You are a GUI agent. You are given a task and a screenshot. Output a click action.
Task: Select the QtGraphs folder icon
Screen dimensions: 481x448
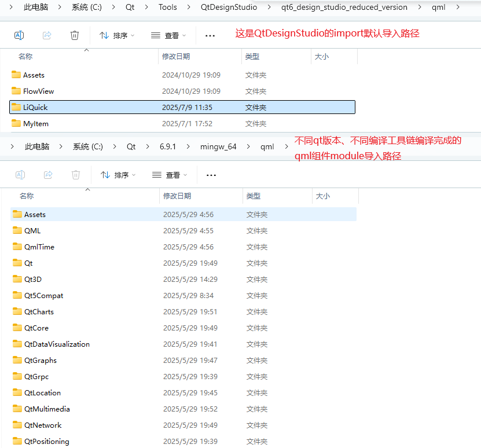coord(17,360)
